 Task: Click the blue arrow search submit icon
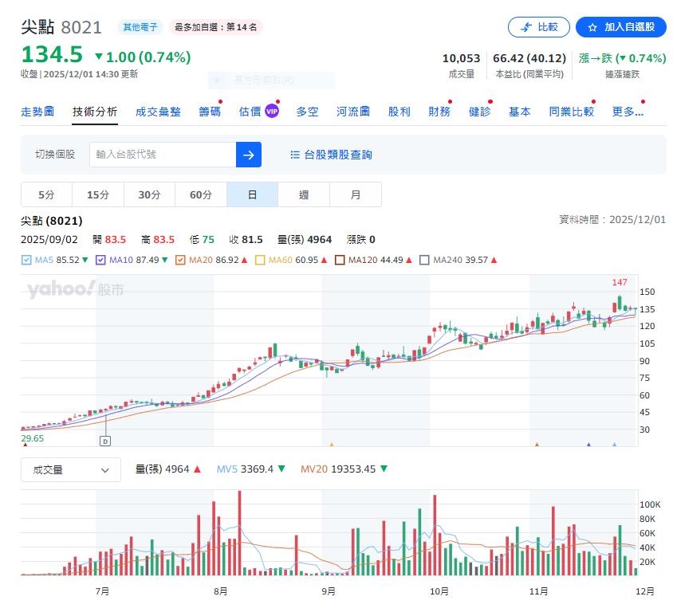(248, 155)
